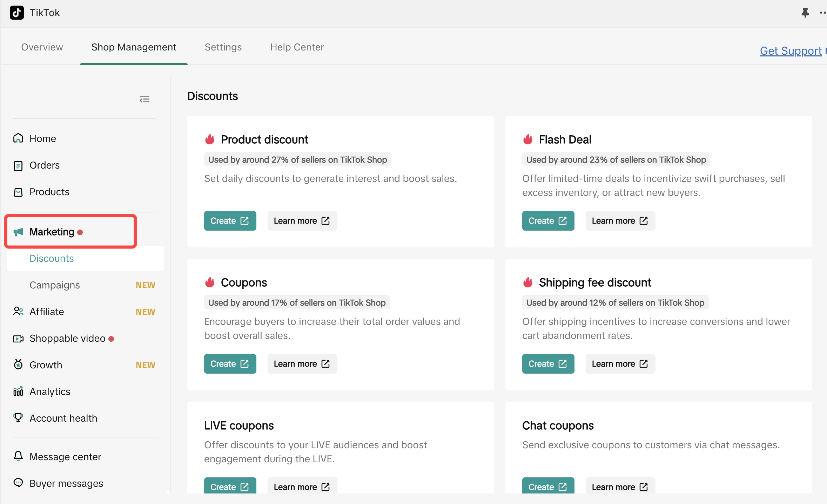Click the flame icon beside Product discount
Screen dimensions: 827x504
click(x=210, y=139)
